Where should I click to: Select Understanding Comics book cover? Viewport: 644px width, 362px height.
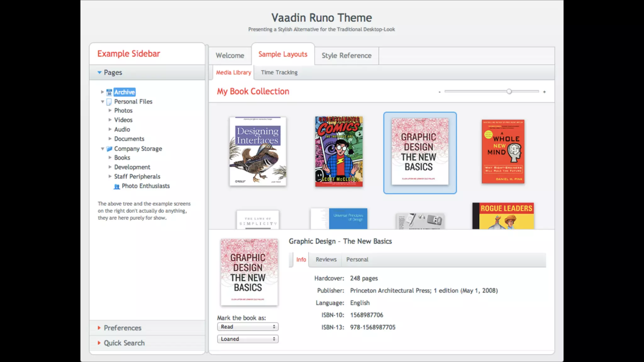click(x=339, y=151)
